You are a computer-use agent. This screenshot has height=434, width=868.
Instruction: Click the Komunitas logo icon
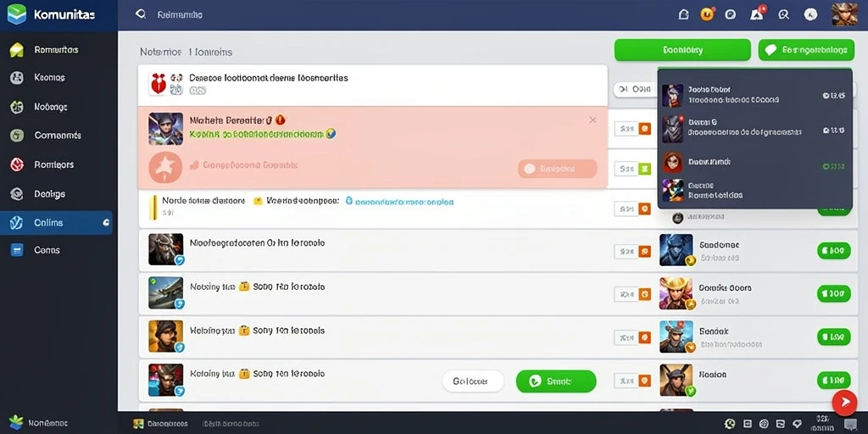pos(17,14)
